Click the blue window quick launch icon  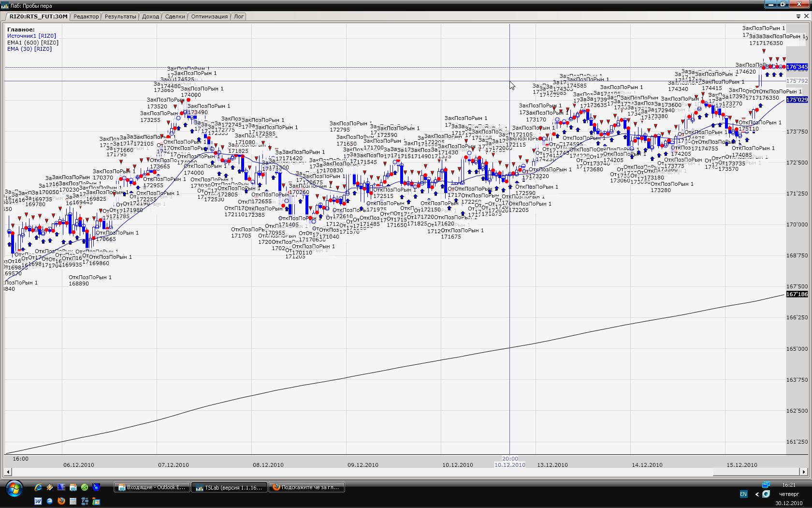pyautogui.click(x=61, y=488)
